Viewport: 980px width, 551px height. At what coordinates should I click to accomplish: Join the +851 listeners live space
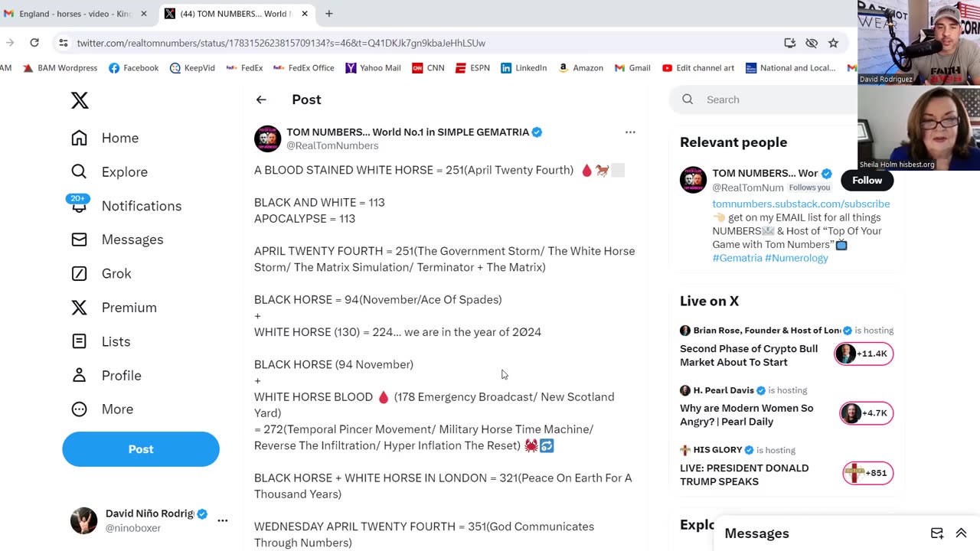867,473
